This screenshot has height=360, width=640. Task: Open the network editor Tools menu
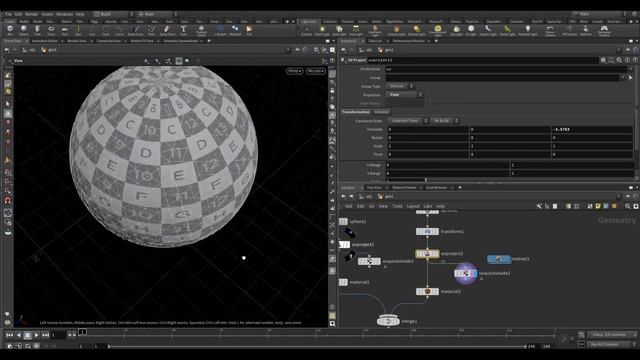pyautogui.click(x=397, y=206)
